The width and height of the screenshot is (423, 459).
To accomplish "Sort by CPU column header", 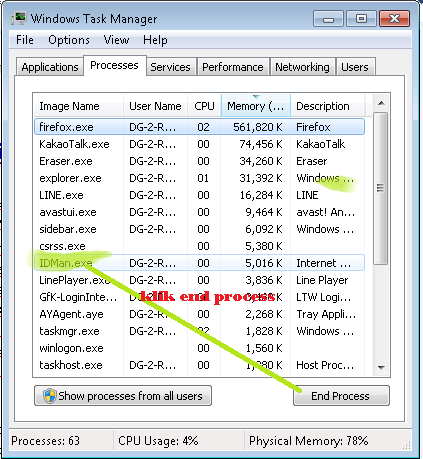I will tap(204, 106).
